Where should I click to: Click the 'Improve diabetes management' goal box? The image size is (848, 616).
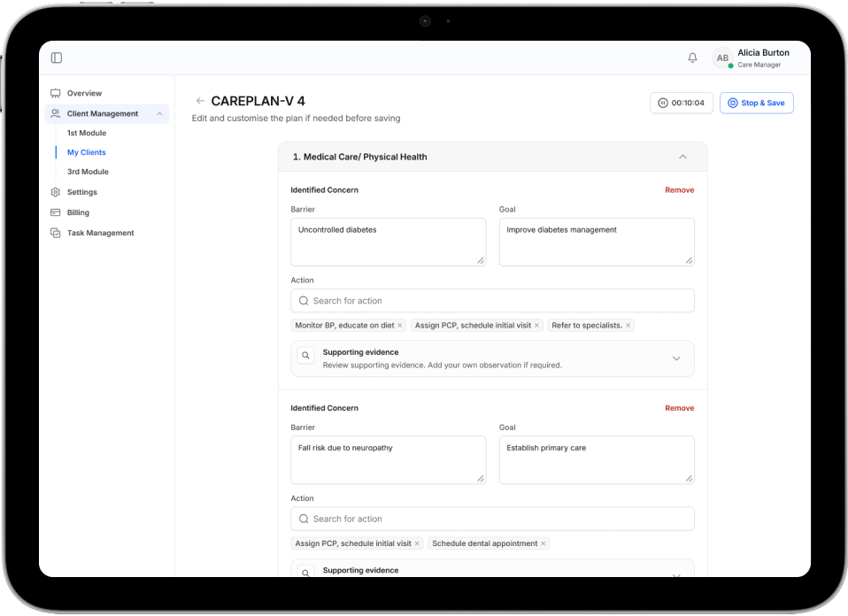pos(597,242)
